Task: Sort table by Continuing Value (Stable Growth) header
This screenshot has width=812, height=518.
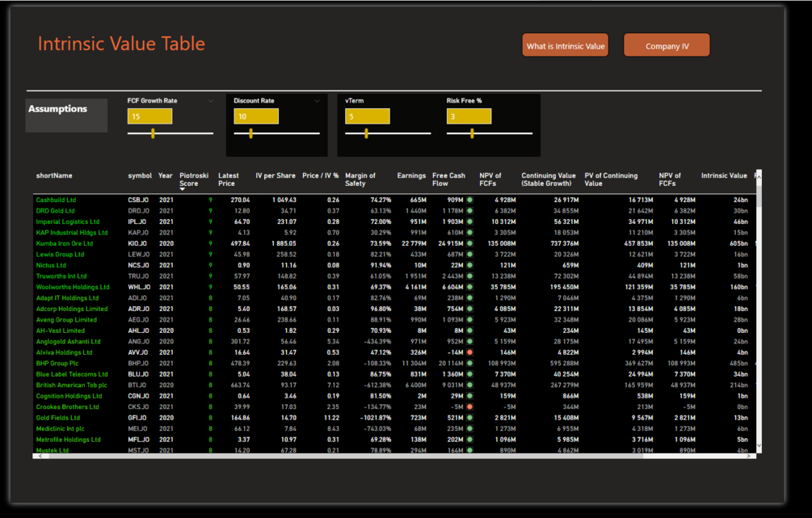Action: coord(549,179)
